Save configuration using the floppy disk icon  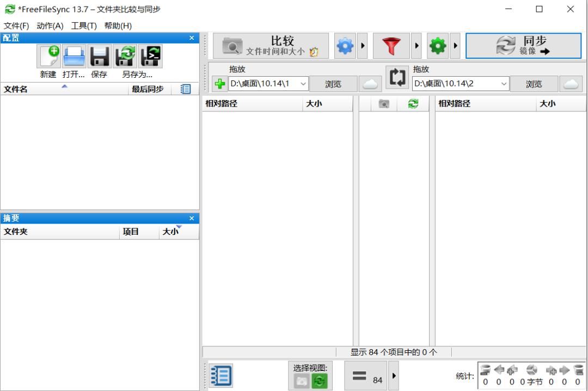pyautogui.click(x=100, y=56)
